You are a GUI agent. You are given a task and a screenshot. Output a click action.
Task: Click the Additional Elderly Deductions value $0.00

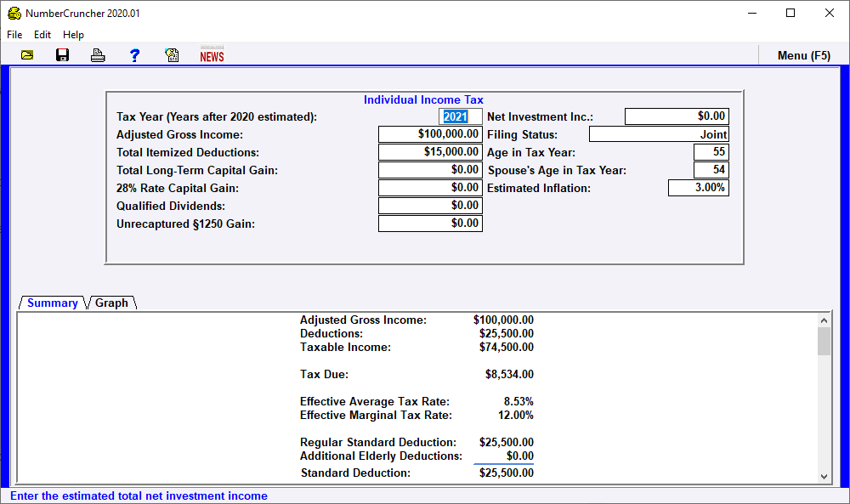pos(520,456)
